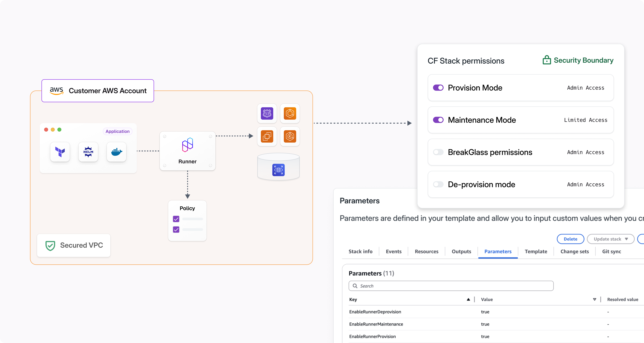Open the Value column sort arrow

coord(595,299)
